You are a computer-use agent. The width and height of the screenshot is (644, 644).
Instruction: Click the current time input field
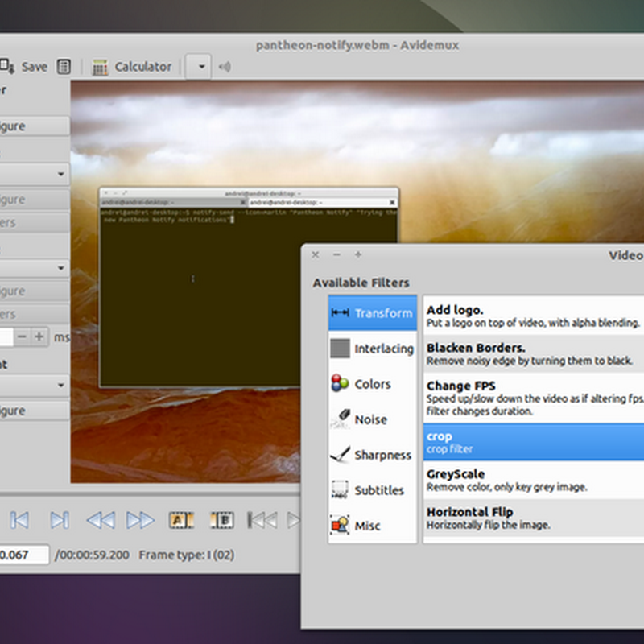tap(24, 555)
